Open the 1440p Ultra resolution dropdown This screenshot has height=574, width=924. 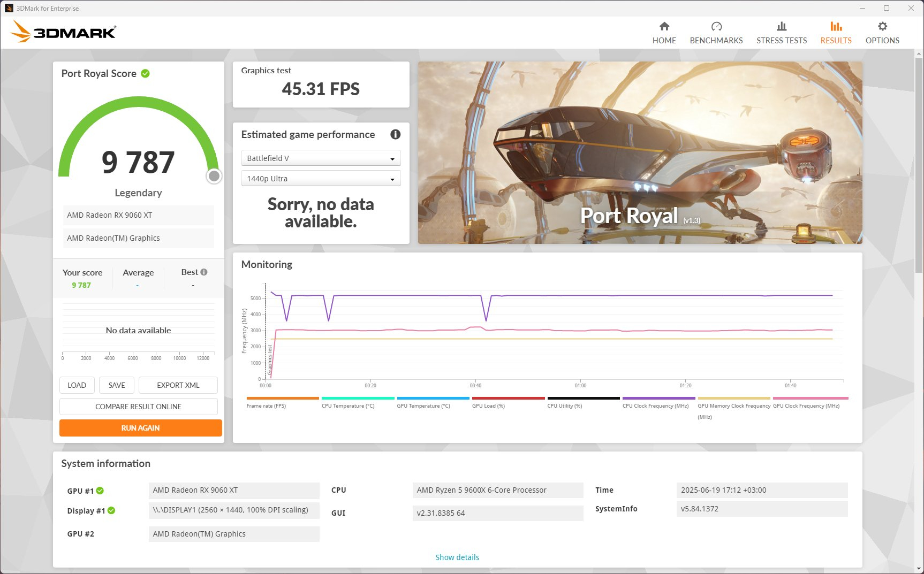point(321,179)
